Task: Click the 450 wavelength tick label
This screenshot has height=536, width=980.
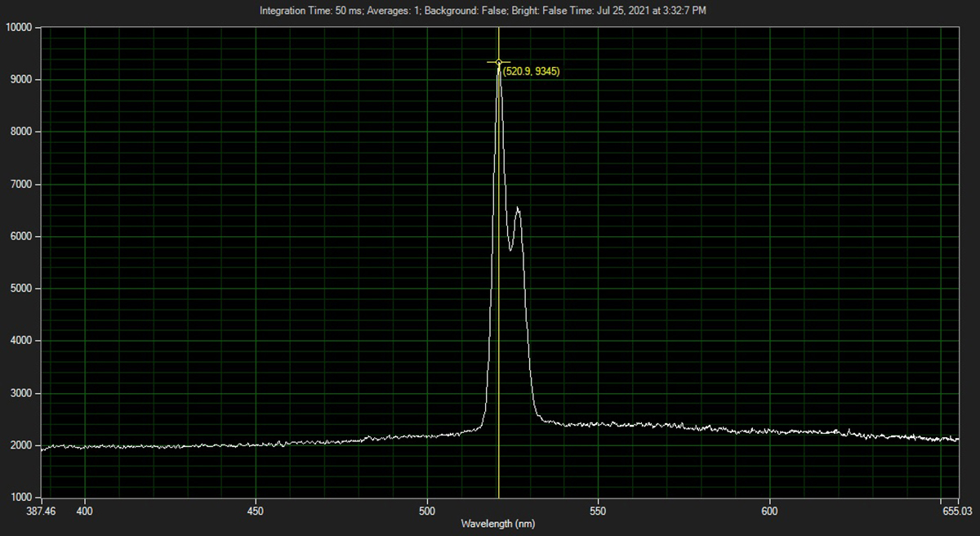Action: point(256,510)
